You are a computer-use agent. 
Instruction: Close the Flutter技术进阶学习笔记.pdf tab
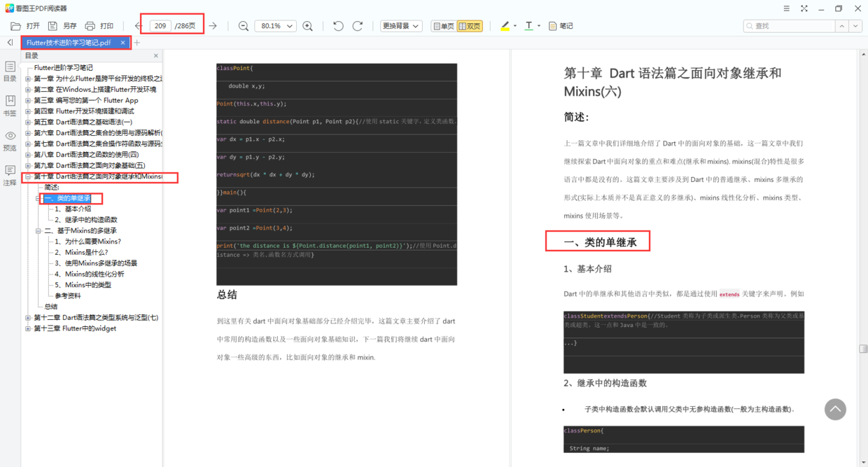(x=122, y=43)
